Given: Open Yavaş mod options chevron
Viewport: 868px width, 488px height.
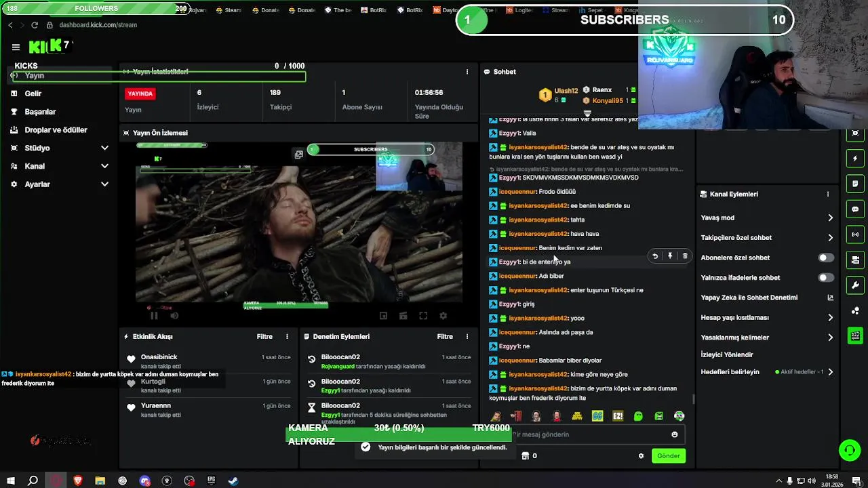Looking at the screenshot, I should 830,218.
